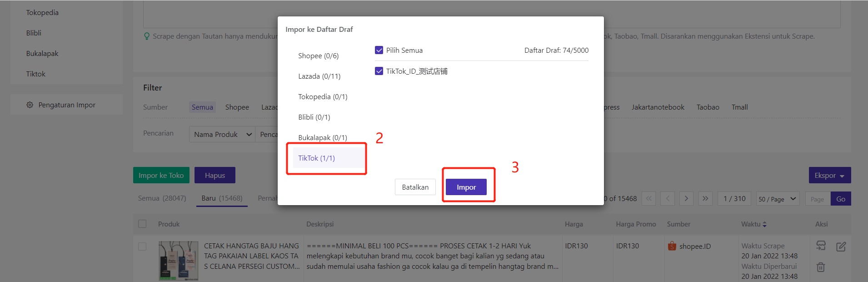Click the Page number input field

(x=818, y=199)
